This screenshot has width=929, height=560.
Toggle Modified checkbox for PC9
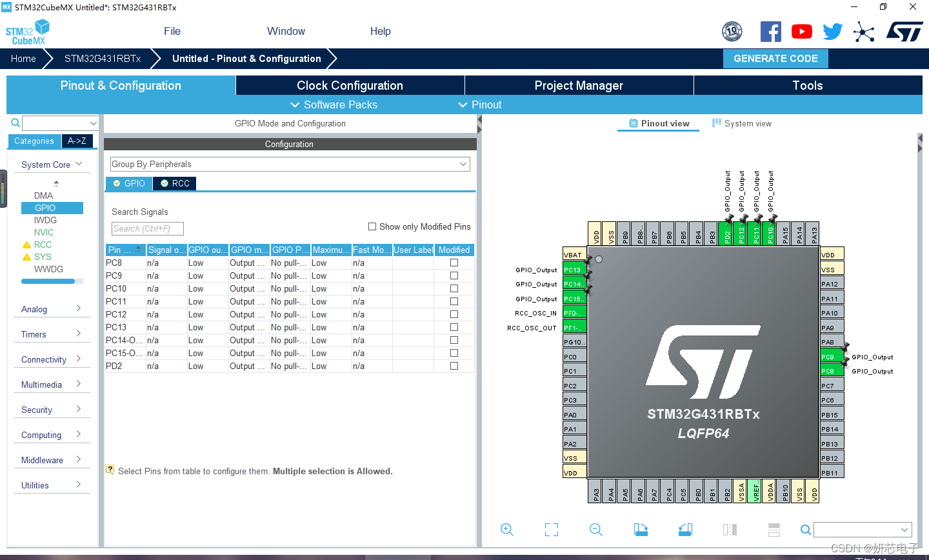[454, 275]
